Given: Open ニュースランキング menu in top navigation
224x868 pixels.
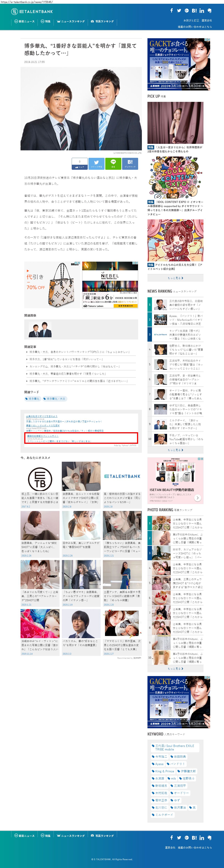Looking at the screenshot, I should click(x=71, y=21).
